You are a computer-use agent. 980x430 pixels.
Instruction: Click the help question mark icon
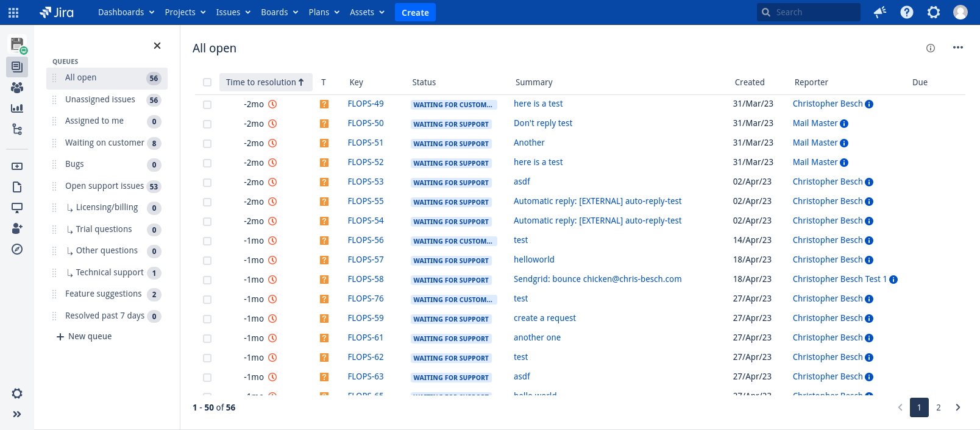click(906, 12)
